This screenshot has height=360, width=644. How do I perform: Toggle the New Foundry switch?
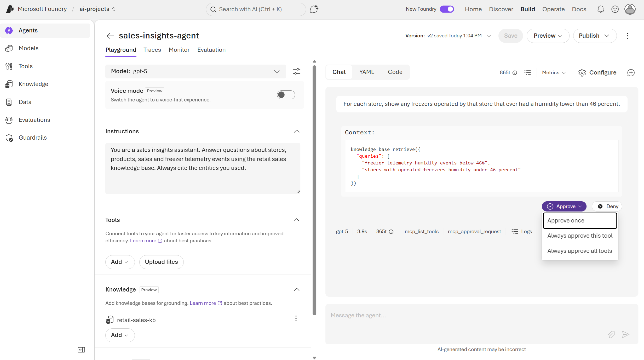pos(447,9)
